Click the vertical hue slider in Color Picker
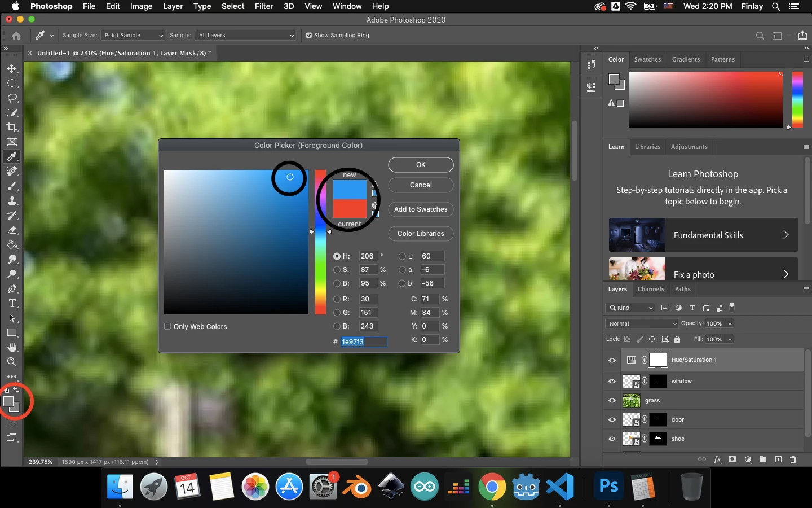 click(x=320, y=242)
